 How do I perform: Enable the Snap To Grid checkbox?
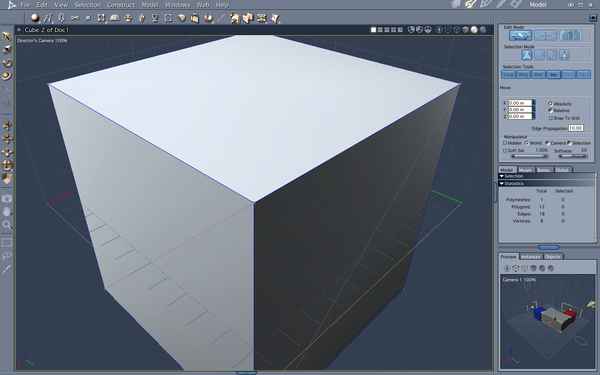[x=551, y=118]
